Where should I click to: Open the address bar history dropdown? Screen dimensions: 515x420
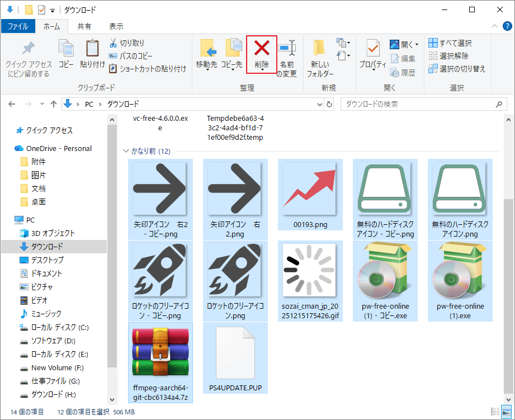[319, 104]
